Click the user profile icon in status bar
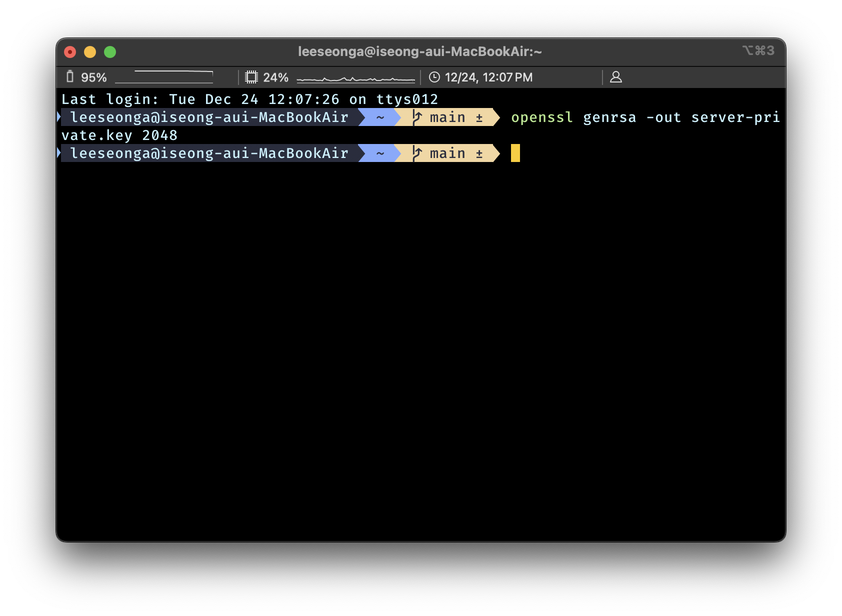The image size is (842, 616). (616, 77)
